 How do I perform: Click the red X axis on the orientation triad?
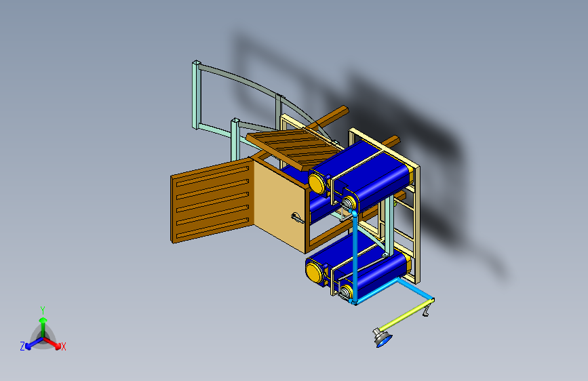[x=52, y=343]
